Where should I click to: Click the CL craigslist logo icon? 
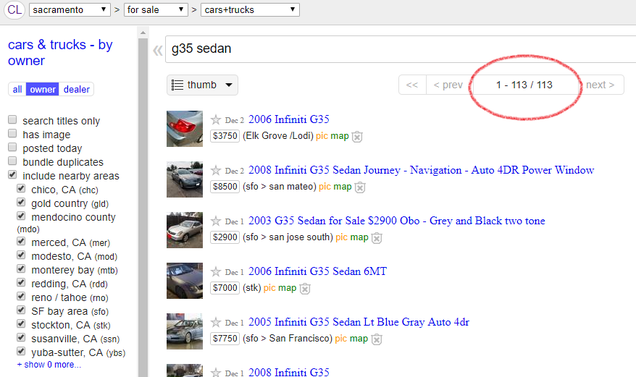[14, 9]
